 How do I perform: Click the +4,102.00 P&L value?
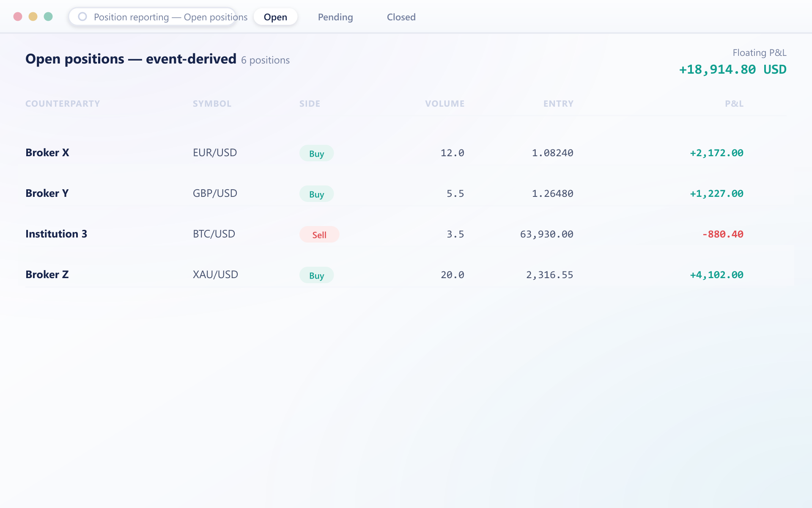[x=716, y=275]
